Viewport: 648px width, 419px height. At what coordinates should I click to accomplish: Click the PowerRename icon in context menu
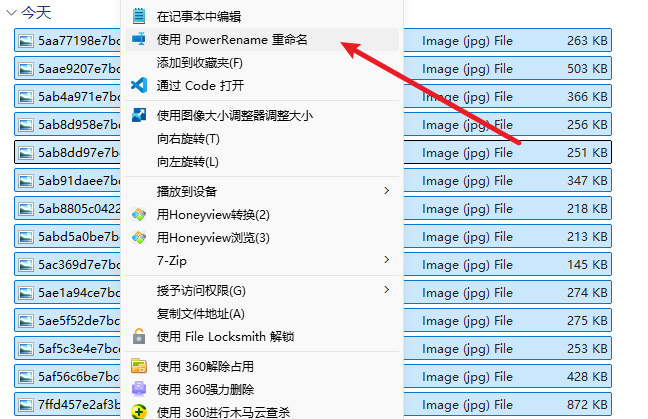point(138,39)
